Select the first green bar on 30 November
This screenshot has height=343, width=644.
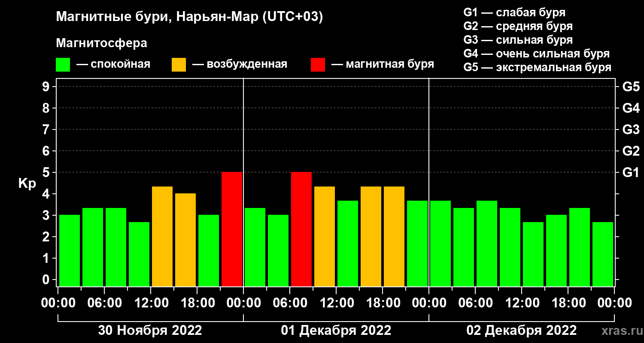pos(70,251)
